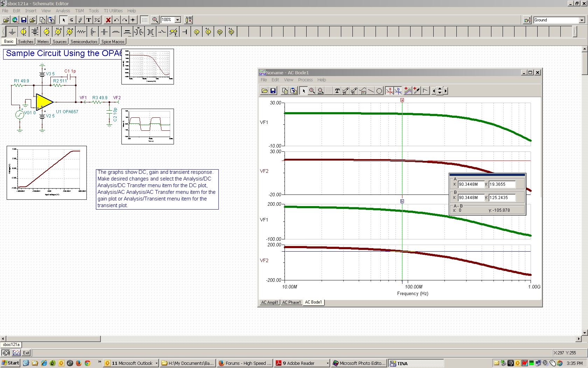The width and height of the screenshot is (588, 368).
Task: Show more Quick Launch icons
Action: pyautogui.click(x=99, y=362)
